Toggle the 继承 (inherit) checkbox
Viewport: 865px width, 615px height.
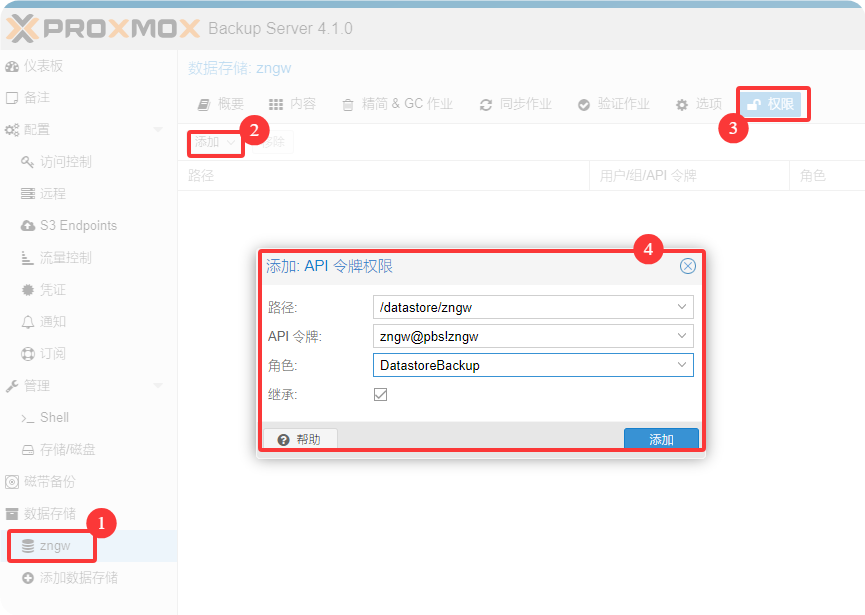pos(380,395)
